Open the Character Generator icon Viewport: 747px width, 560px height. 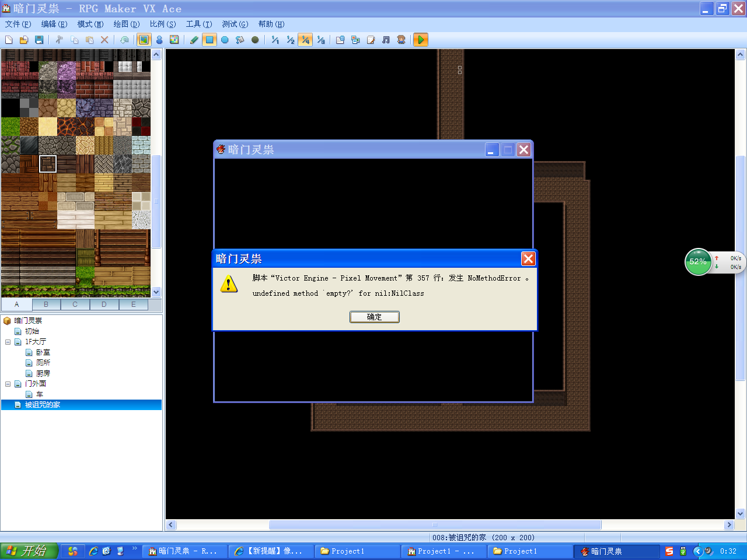pos(401,40)
